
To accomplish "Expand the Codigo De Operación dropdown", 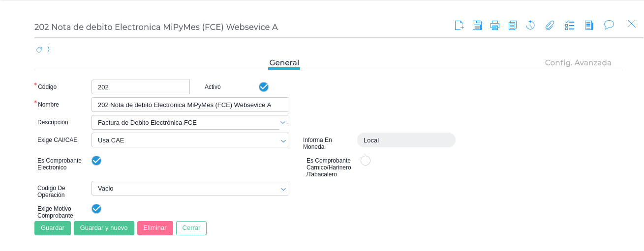I will click(x=283, y=189).
